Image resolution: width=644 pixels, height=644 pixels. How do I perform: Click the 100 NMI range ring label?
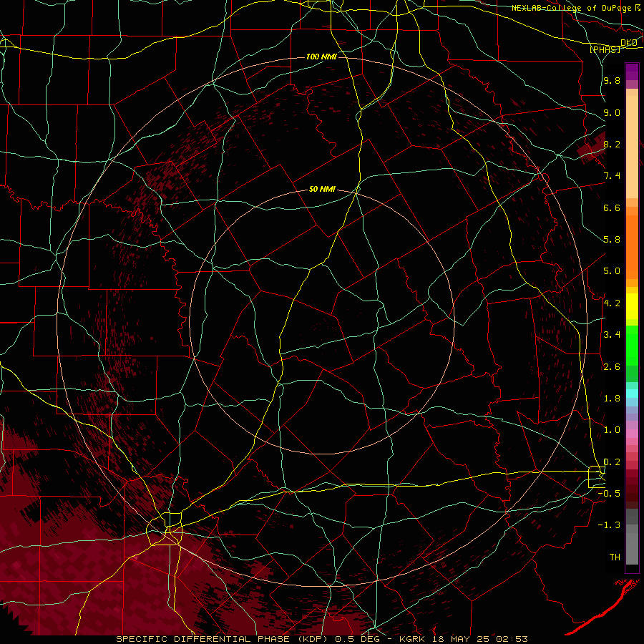tap(321, 57)
